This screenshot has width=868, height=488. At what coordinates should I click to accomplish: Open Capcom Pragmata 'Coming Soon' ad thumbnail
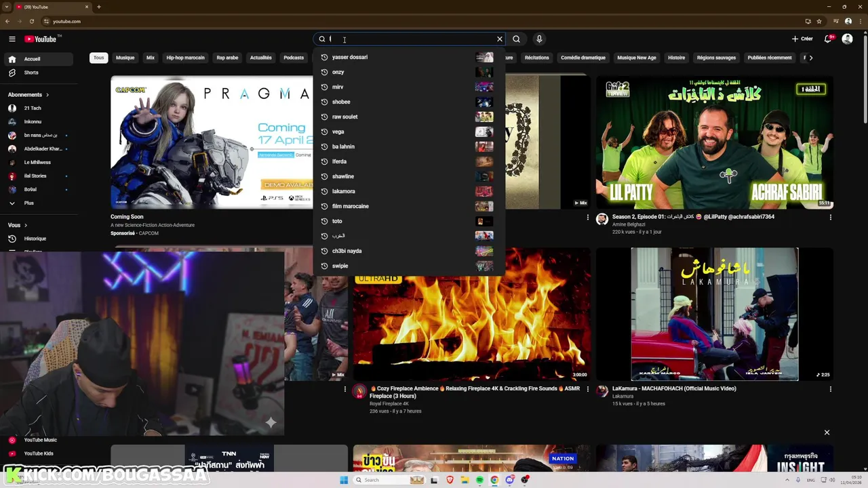tap(212, 142)
